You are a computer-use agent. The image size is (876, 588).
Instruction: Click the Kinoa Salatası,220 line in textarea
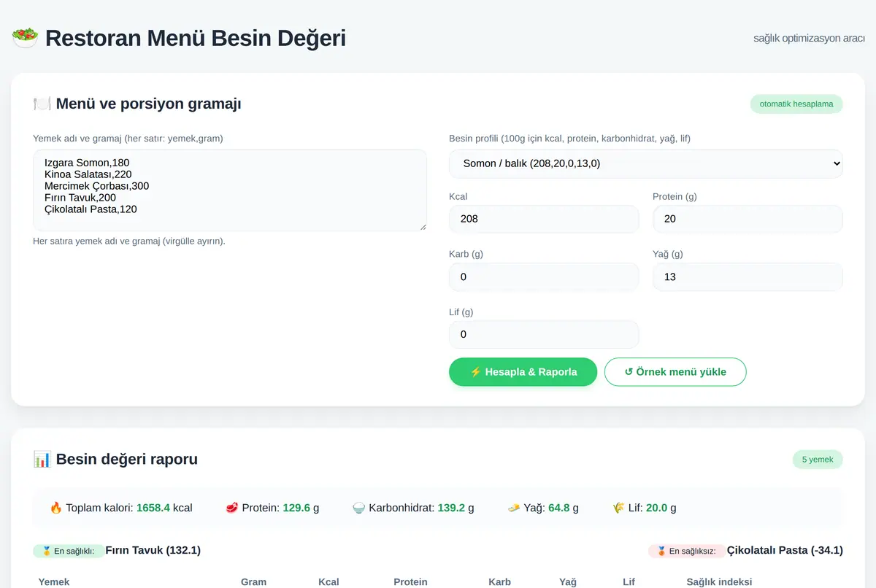88,174
